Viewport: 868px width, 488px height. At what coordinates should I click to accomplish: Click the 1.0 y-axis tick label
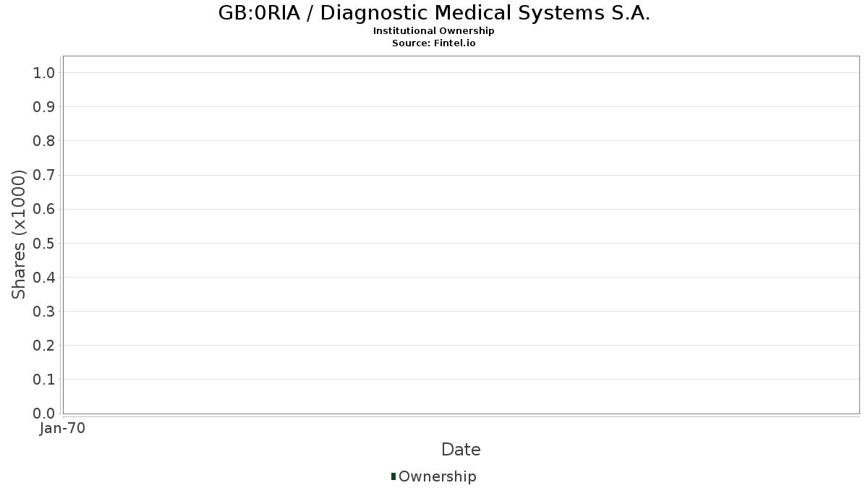coord(44,72)
